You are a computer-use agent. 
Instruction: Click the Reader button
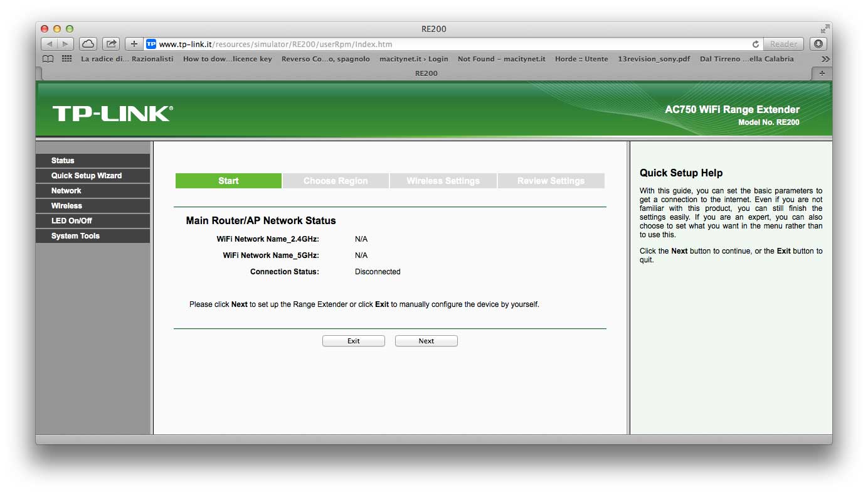click(783, 44)
